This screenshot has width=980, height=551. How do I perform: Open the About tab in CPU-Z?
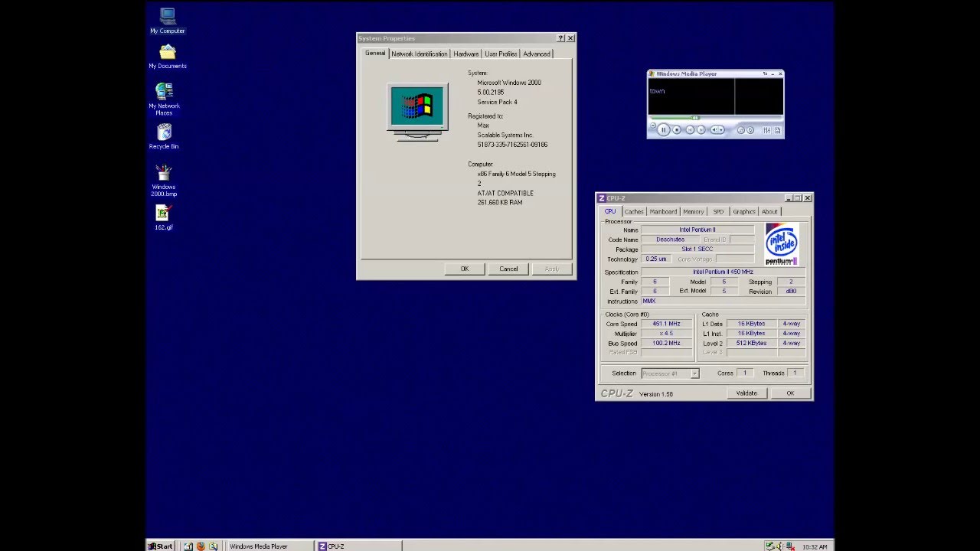769,211
